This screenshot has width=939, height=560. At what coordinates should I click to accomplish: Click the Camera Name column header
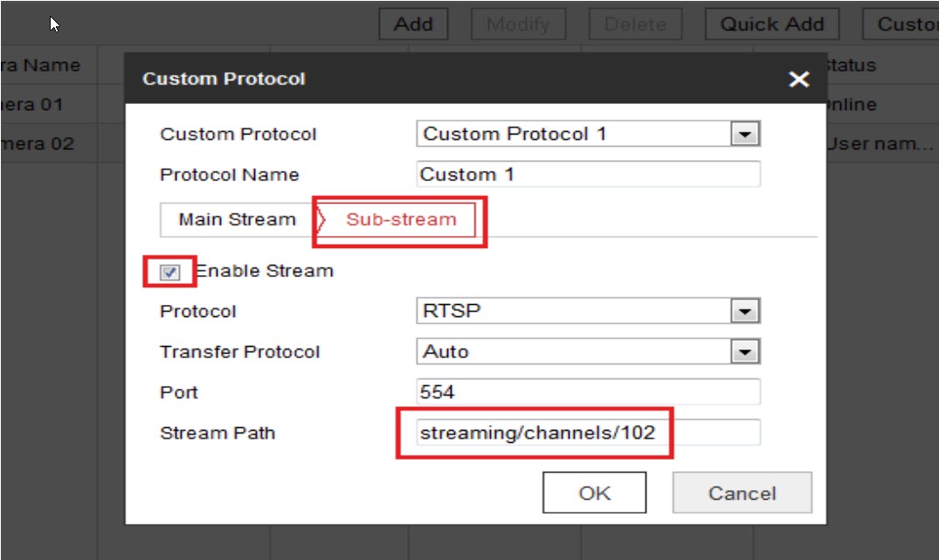pos(40,66)
